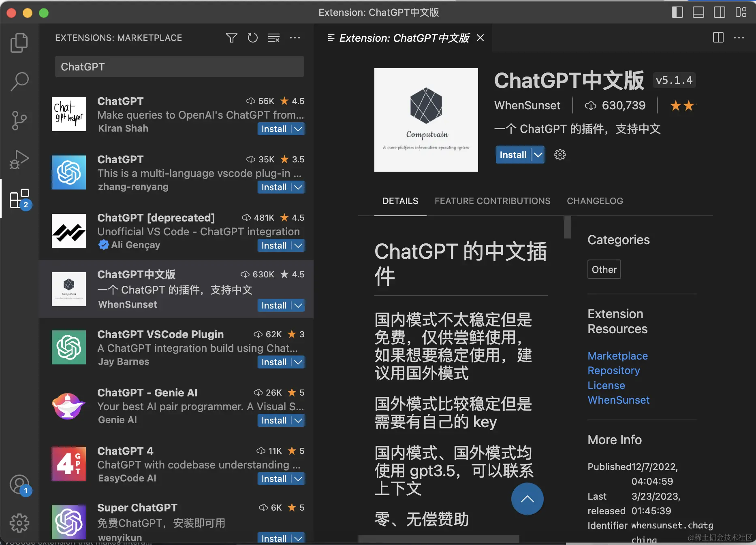
Task: Install ChatGPT [deprecated] by Ali Gençay
Action: click(274, 246)
